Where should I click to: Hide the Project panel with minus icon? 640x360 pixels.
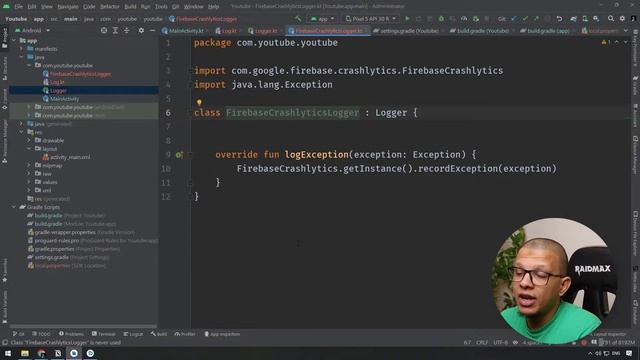click(152, 30)
